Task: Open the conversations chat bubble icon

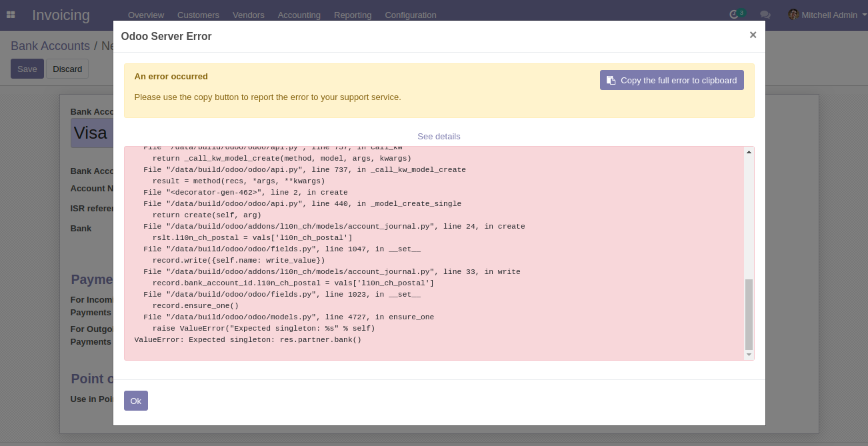Action: [x=765, y=15]
